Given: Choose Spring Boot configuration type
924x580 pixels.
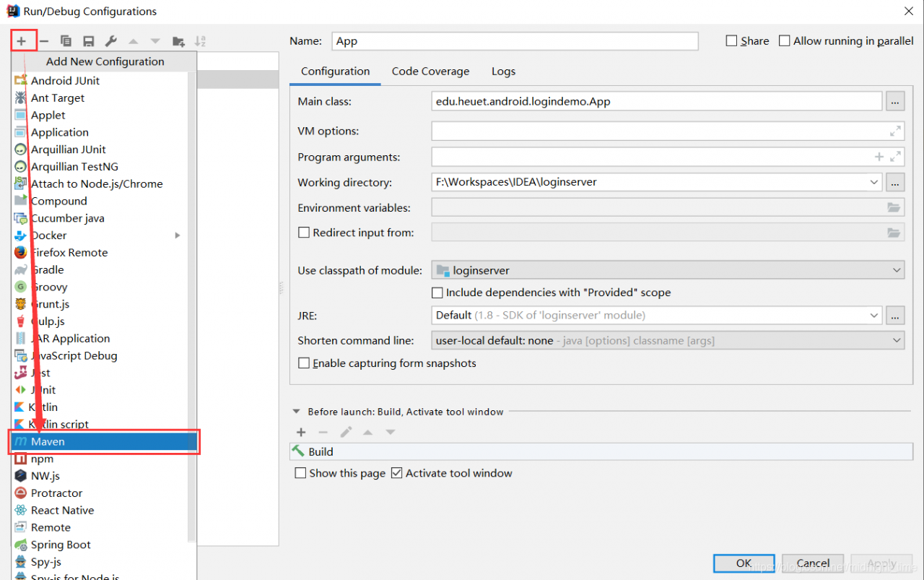Looking at the screenshot, I should 100,545.
